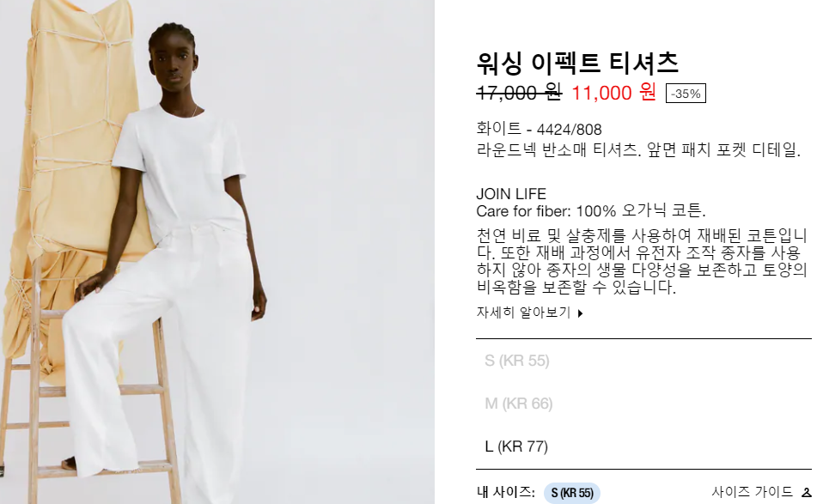Viewport: 817px width, 504px height.
Task: Click the arrow icon next to 자세히 알아보기
Action: click(x=580, y=313)
